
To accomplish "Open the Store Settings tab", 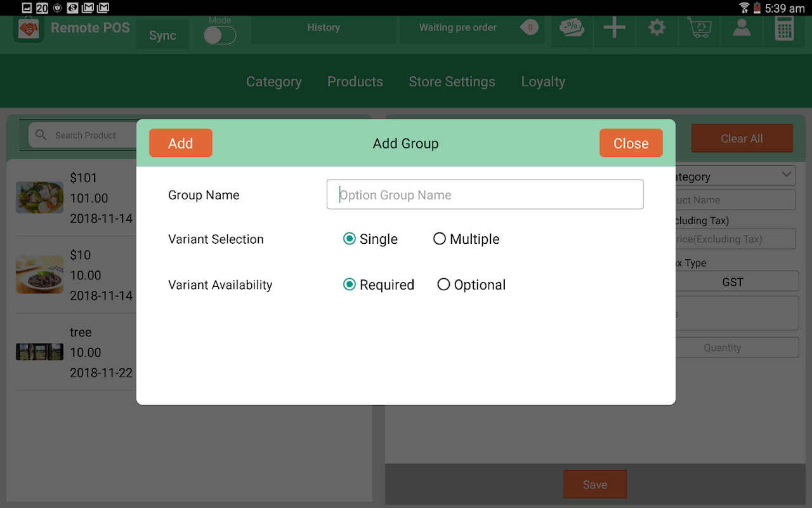I will 452,81.
